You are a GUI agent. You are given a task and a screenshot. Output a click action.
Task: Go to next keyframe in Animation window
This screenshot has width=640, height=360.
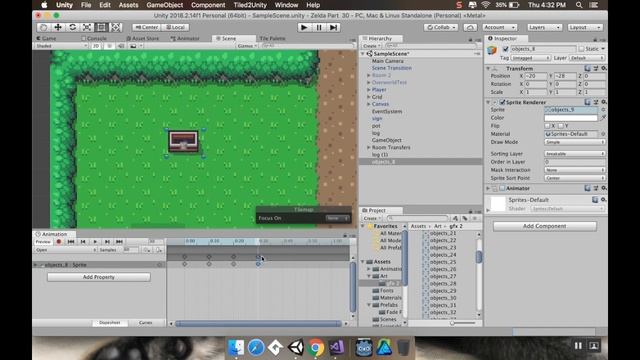(x=107, y=242)
